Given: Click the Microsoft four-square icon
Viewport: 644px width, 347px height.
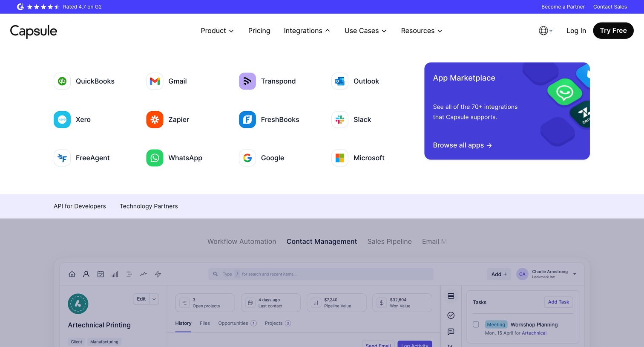Looking at the screenshot, I should click(x=340, y=158).
